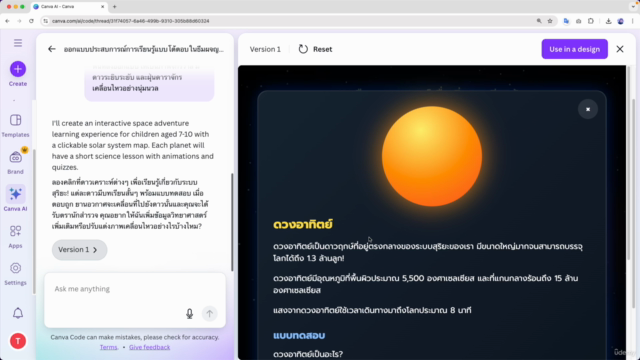Click the Reset button

(x=315, y=49)
